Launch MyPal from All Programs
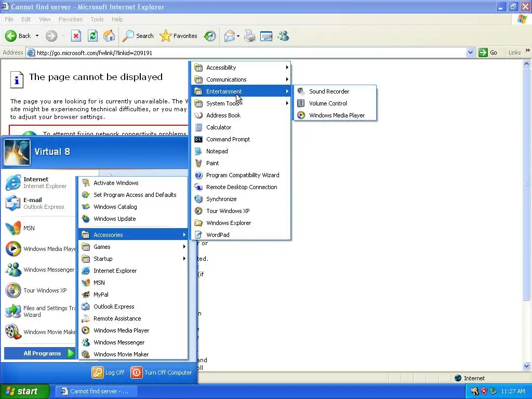532x399 pixels. point(133,295)
